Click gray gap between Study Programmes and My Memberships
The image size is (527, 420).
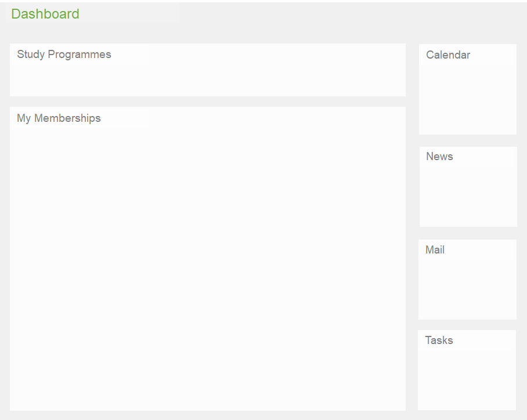pyautogui.click(x=207, y=102)
